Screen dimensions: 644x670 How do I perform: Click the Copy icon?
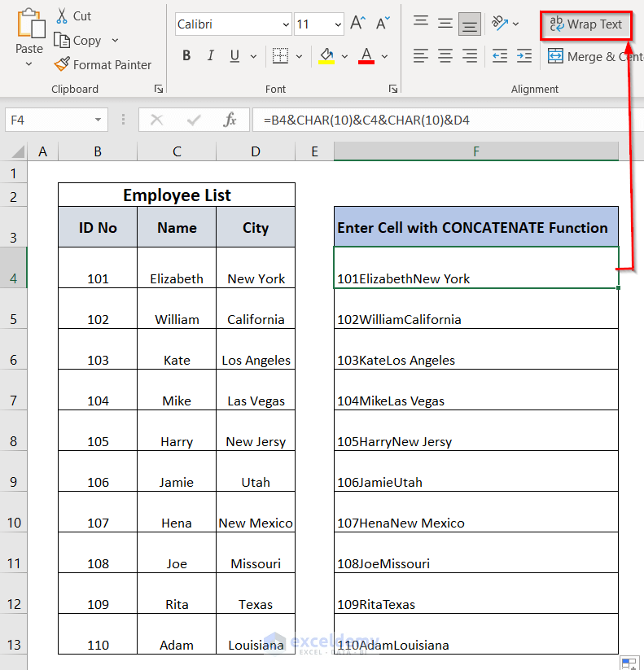tap(62, 40)
